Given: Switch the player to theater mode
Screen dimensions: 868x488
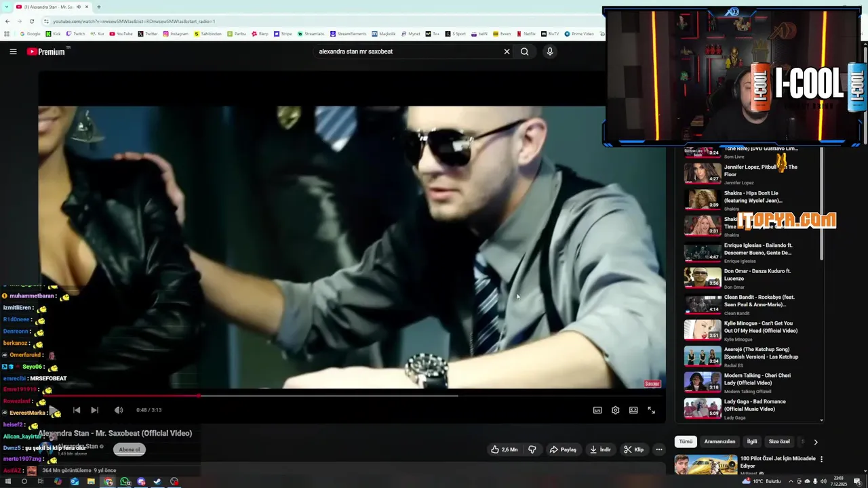Looking at the screenshot, I should click(633, 410).
